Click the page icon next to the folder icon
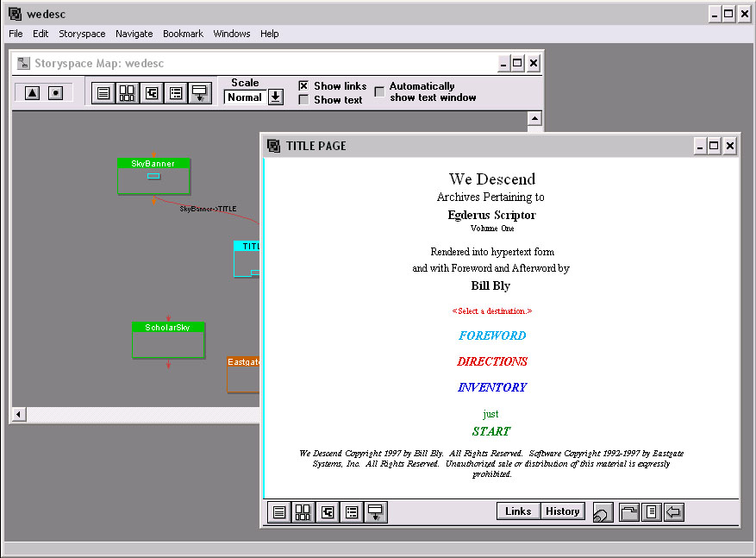The height and width of the screenshot is (558, 756). 652,511
